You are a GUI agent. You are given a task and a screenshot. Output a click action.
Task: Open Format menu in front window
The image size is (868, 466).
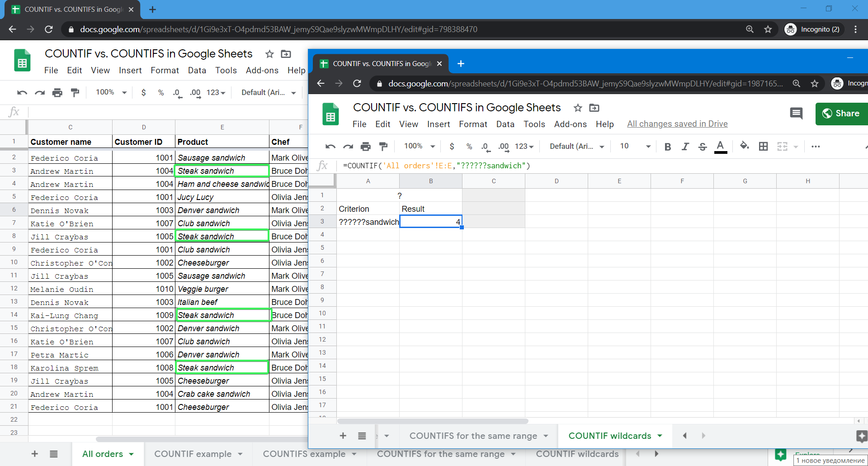point(473,124)
